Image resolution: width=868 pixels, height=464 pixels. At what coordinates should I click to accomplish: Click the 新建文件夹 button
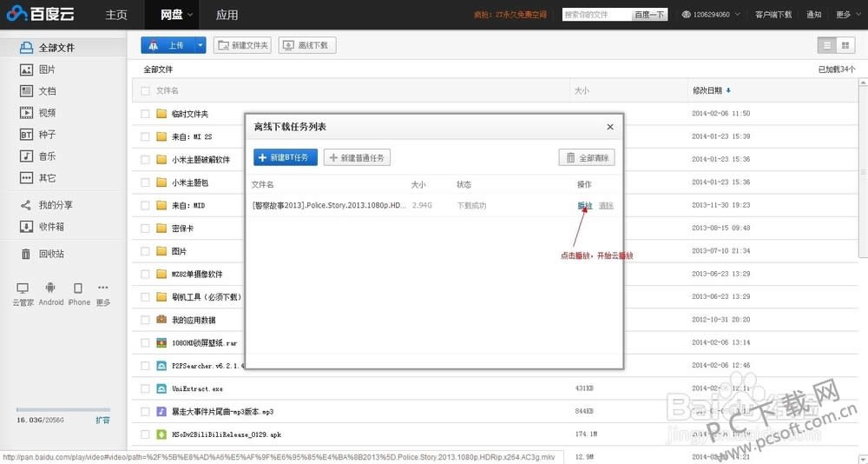242,45
